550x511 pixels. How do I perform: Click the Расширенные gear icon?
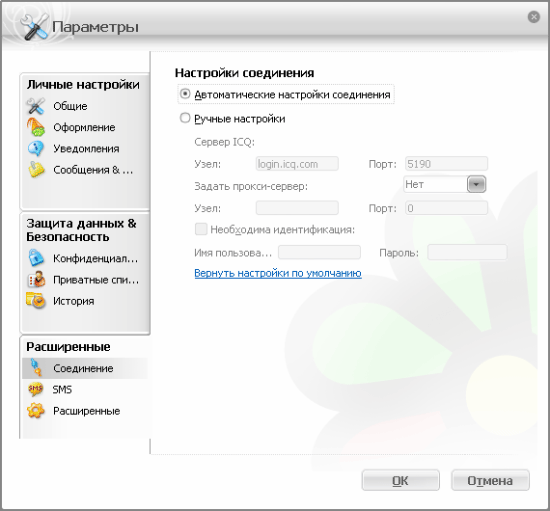tap(36, 410)
